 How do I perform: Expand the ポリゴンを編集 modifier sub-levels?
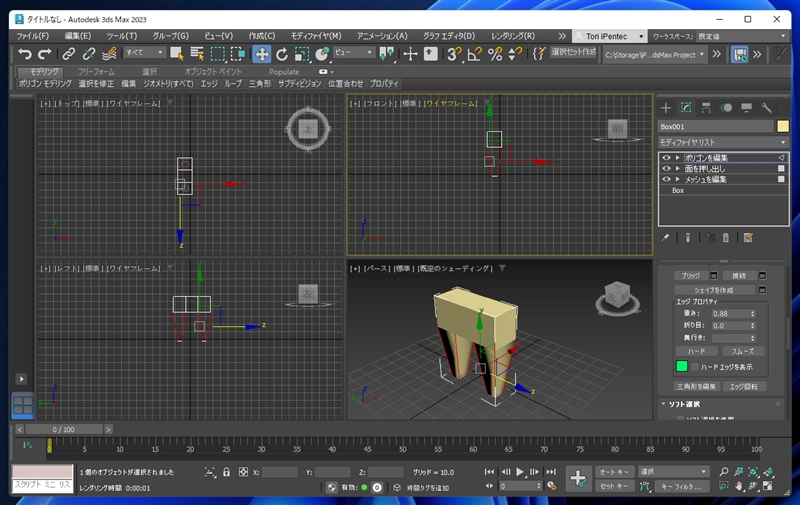tap(678, 158)
